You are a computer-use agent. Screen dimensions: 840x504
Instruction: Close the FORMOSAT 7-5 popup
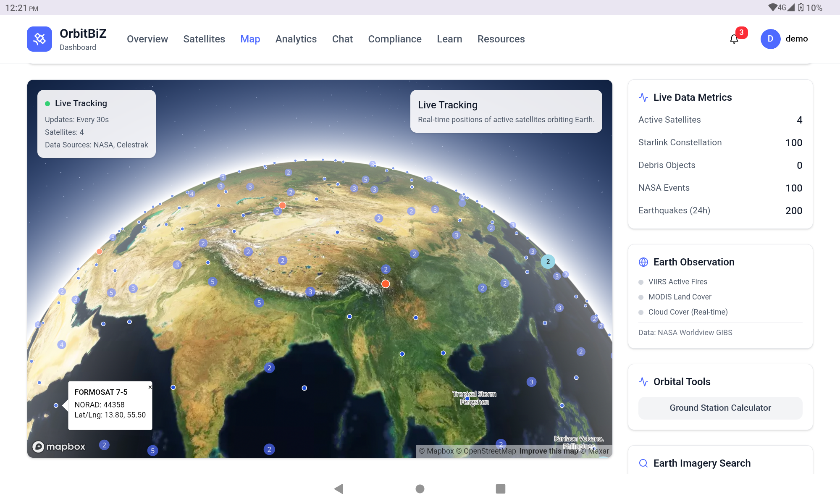[150, 387]
